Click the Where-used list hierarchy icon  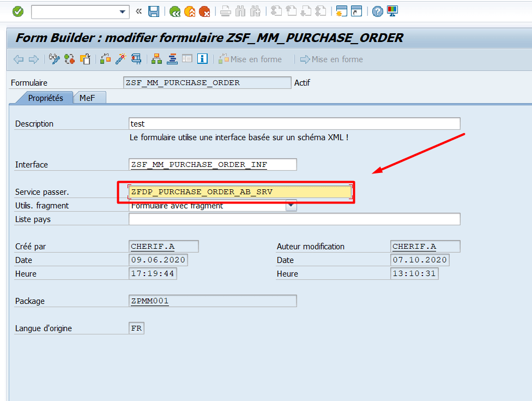(x=156, y=59)
